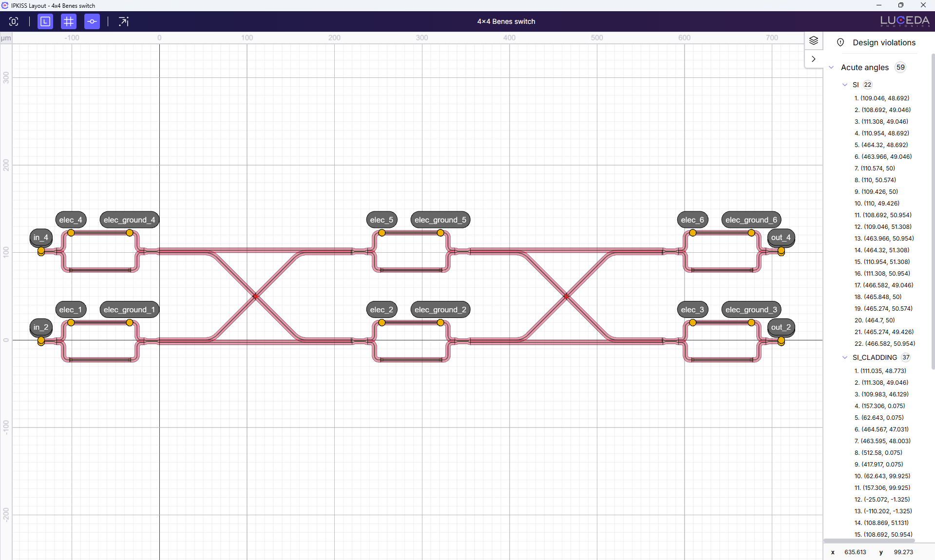935x560 pixels.
Task: Click the violations panel vertical scrollbar
Action: (x=933, y=209)
